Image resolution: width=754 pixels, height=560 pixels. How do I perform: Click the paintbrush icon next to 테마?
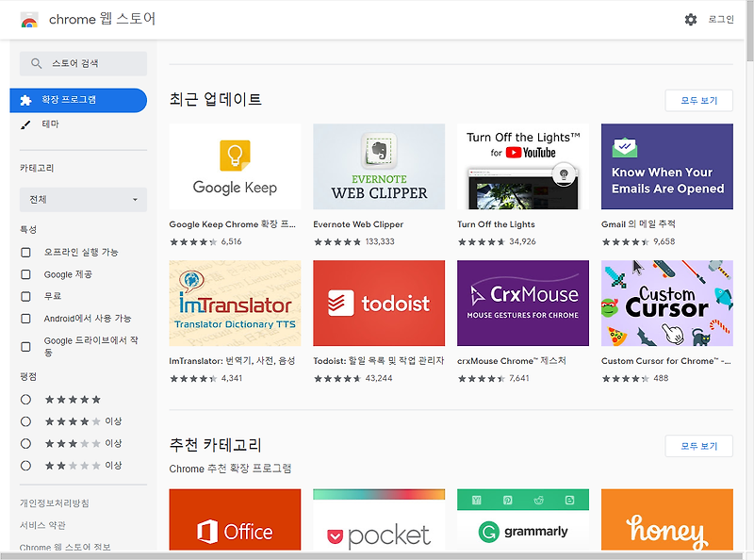coord(25,124)
